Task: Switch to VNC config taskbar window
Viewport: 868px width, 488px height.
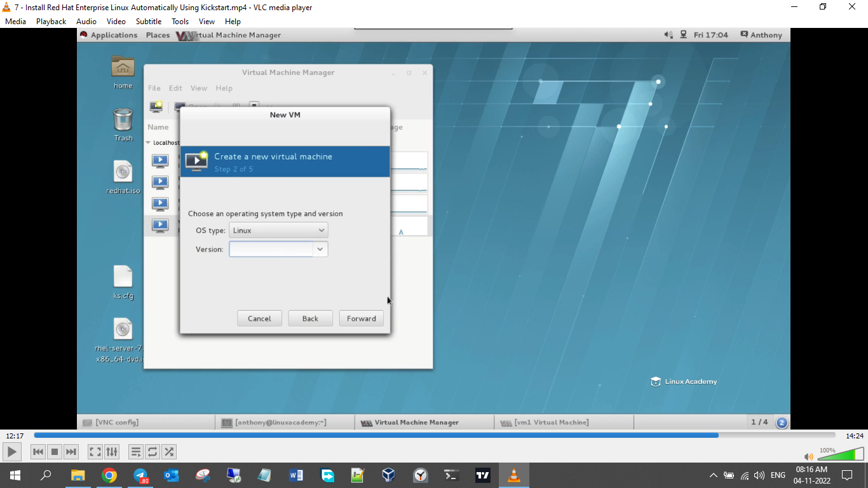Action: (x=147, y=422)
